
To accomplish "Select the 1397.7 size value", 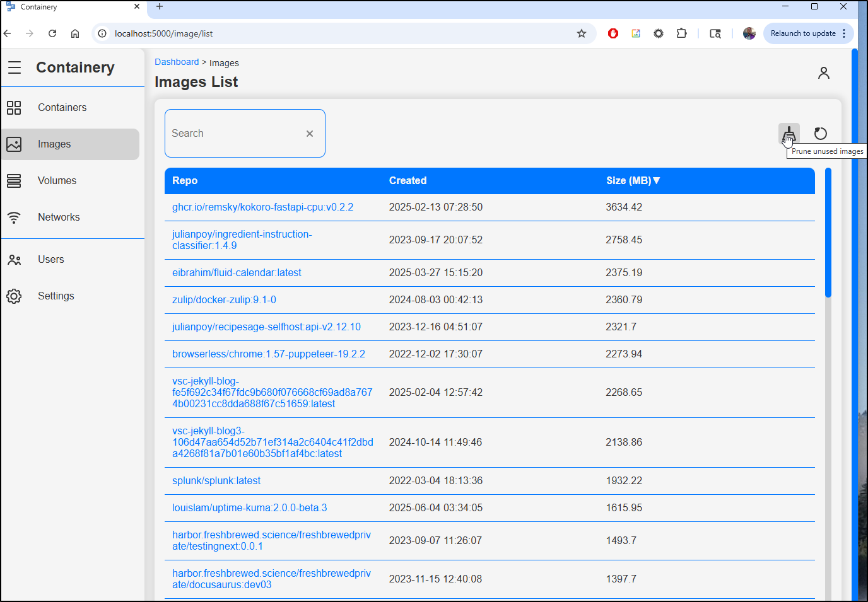I will pos(621,579).
